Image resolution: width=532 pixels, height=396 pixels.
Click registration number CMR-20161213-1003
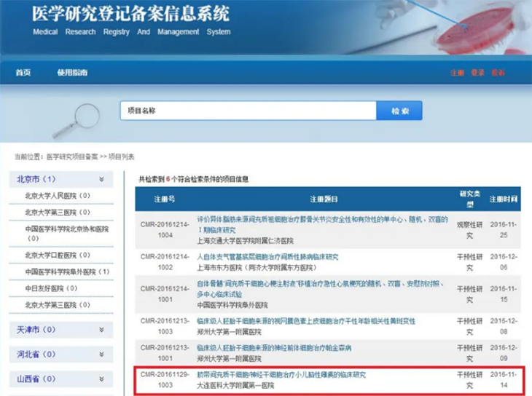click(x=165, y=326)
